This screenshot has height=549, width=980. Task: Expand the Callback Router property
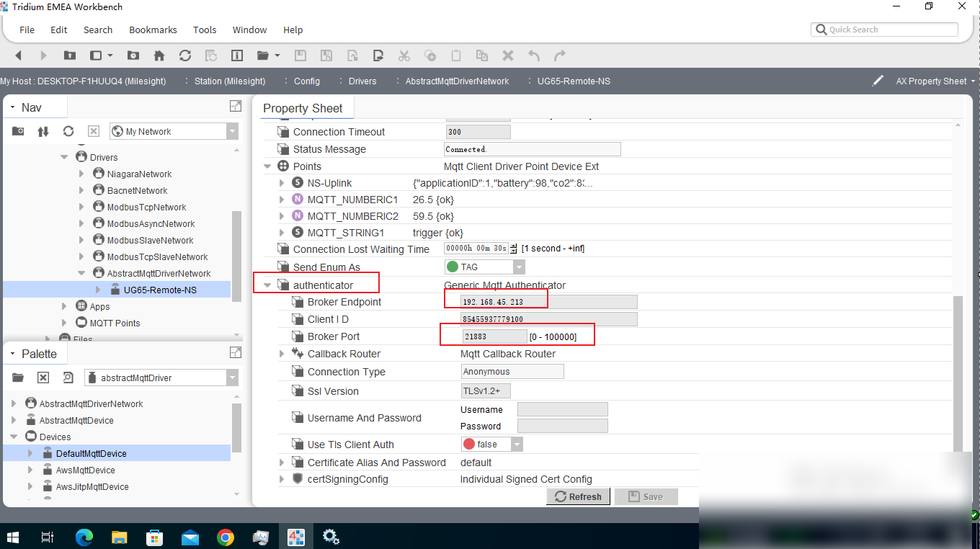282,354
